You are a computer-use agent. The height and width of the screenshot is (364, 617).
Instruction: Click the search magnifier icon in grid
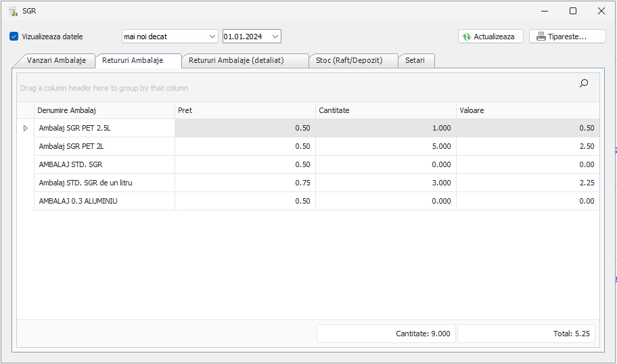click(584, 83)
